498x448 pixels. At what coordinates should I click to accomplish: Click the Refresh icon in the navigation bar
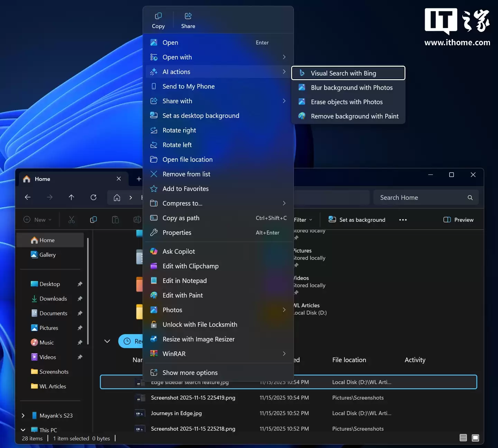pos(94,197)
